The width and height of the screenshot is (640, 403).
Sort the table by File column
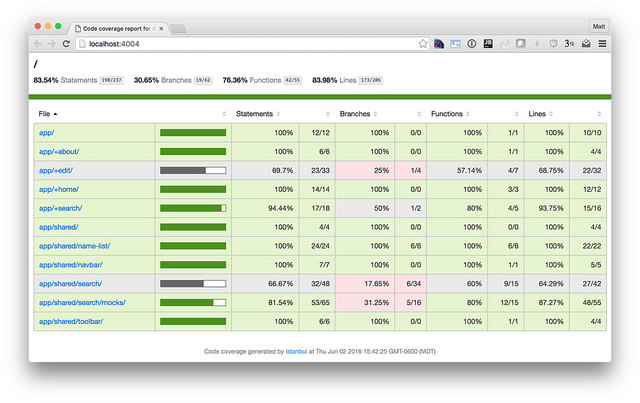click(x=48, y=114)
